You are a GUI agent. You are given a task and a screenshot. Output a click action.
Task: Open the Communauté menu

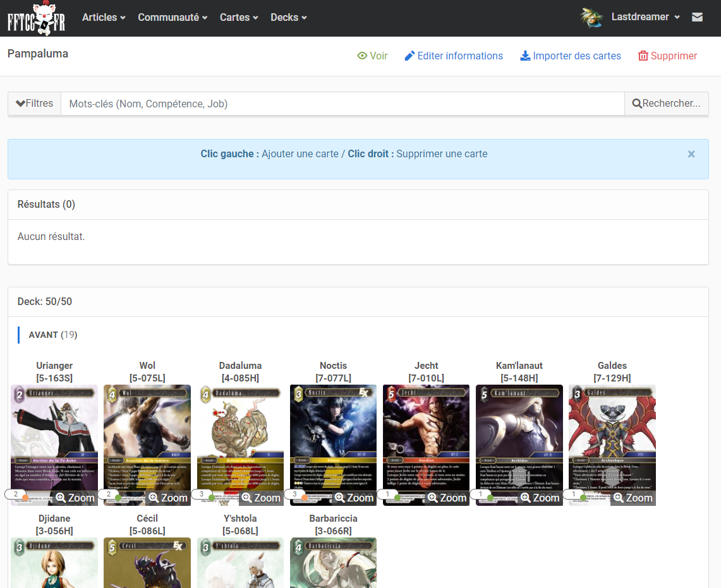[173, 18]
